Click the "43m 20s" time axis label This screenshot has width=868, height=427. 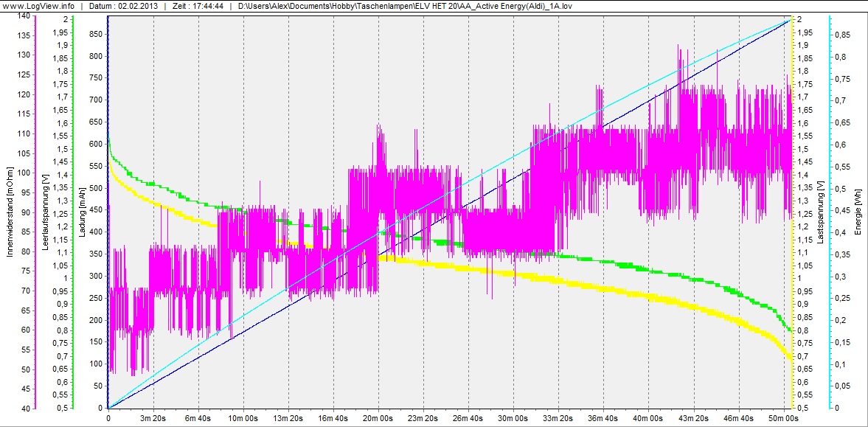point(694,417)
